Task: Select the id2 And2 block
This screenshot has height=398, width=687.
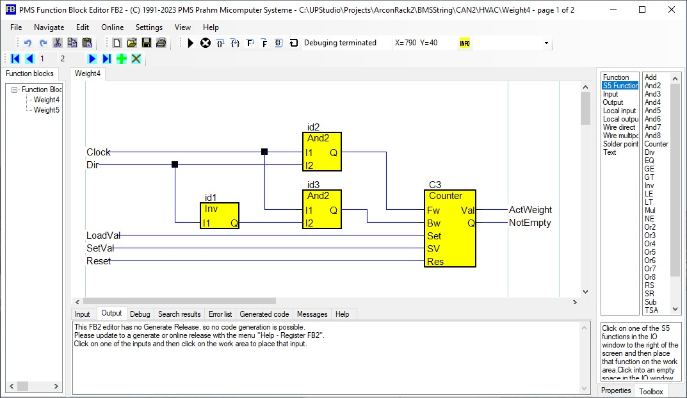Action: (322, 152)
